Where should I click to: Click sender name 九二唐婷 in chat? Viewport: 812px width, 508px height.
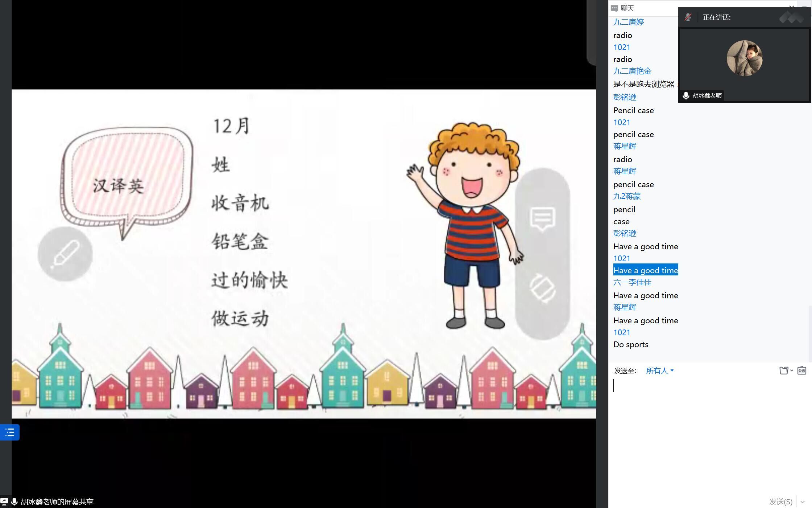pos(628,22)
